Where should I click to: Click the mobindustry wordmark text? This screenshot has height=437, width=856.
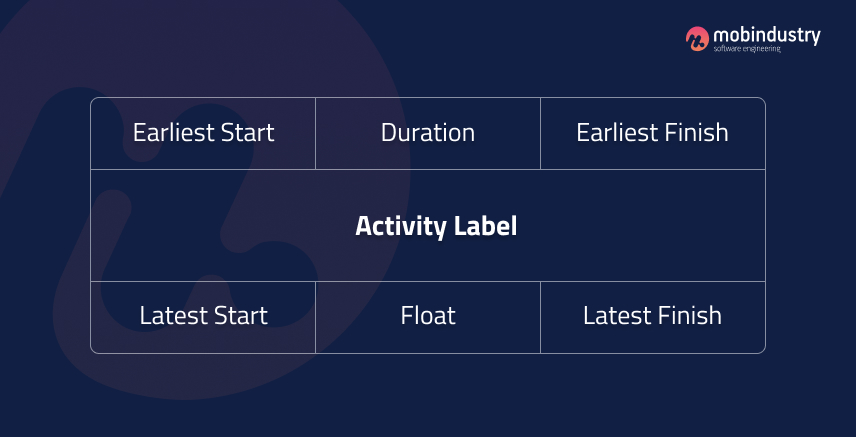coord(766,36)
